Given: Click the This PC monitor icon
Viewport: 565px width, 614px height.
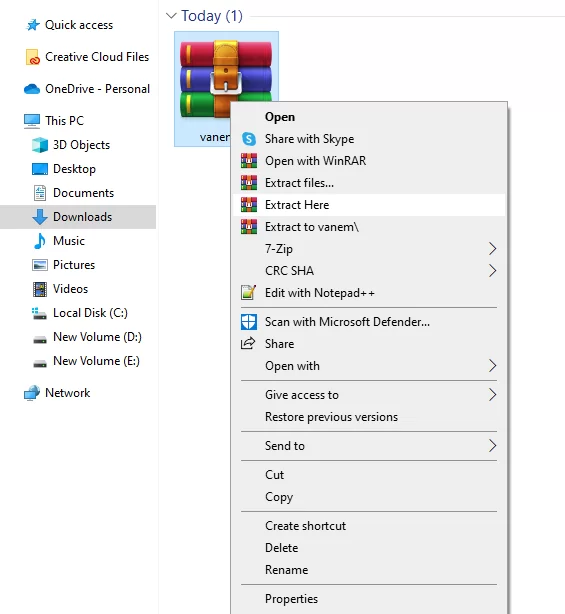Looking at the screenshot, I should 32,121.
